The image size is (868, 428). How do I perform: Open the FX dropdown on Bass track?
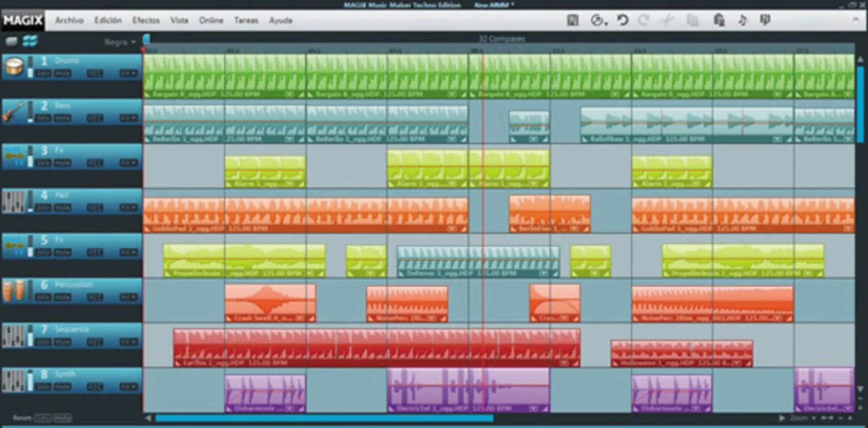coord(129,118)
